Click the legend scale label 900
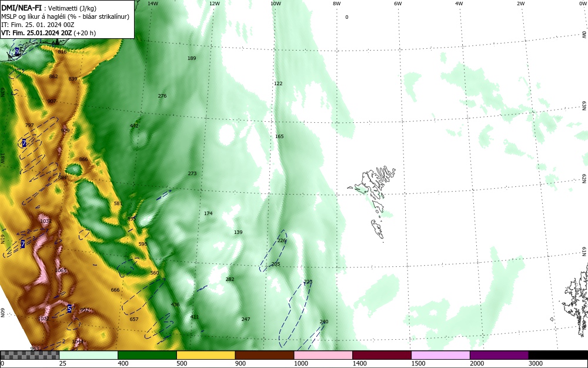588x368 pixels. point(240,363)
